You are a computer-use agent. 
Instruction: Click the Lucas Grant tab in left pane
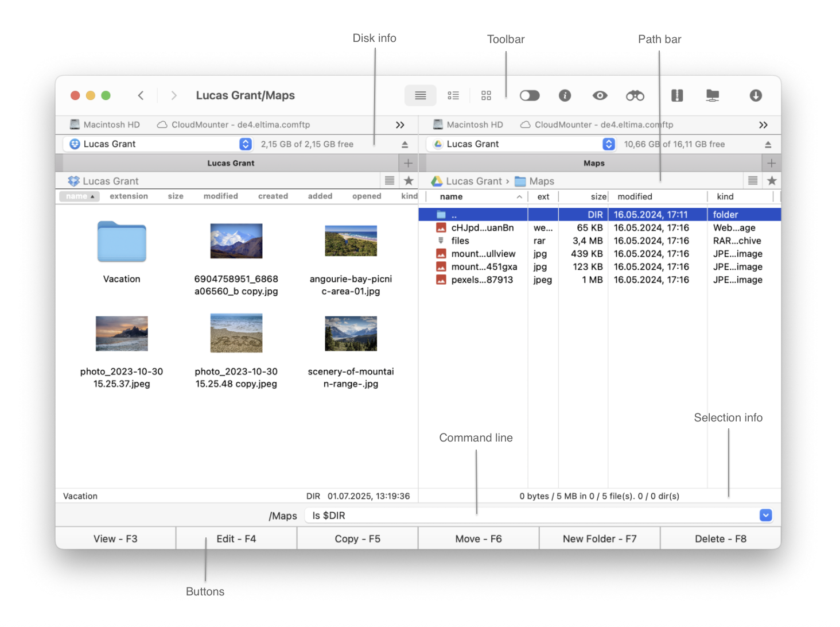point(231,164)
